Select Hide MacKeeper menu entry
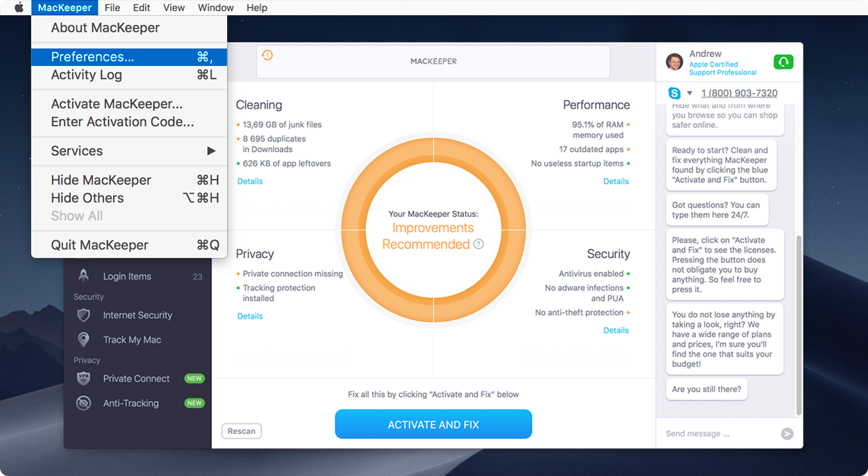The image size is (868, 476). click(x=129, y=180)
